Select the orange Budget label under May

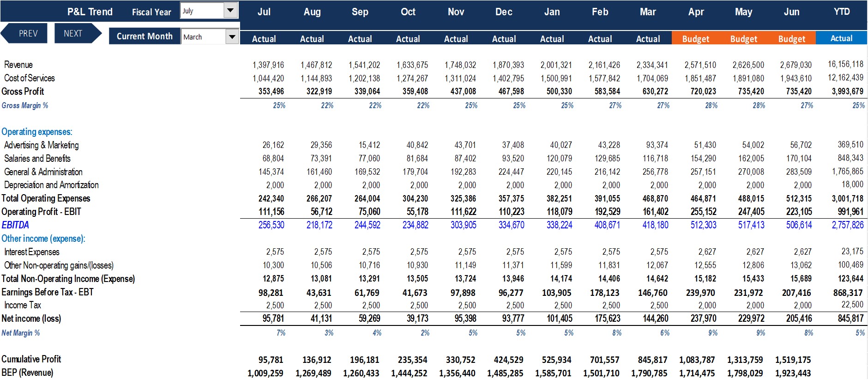tap(744, 39)
